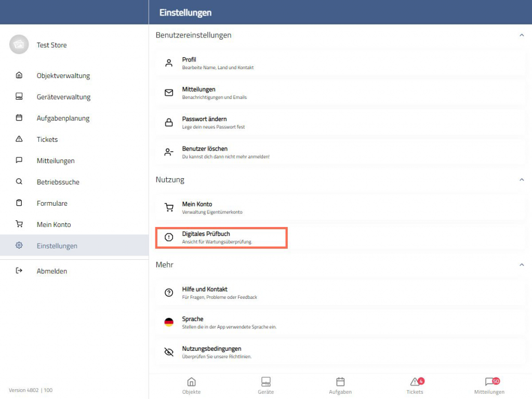
Task: Select the Geräte icon in bottom bar
Action: tap(265, 382)
